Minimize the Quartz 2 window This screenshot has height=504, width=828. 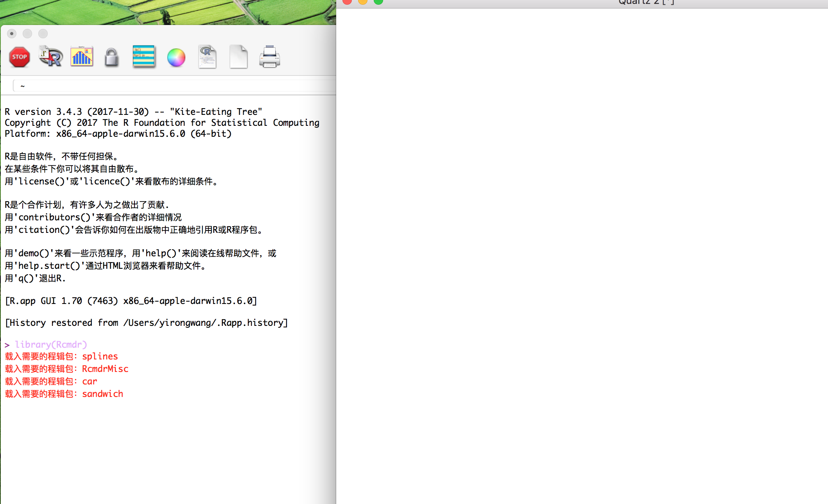363,2
